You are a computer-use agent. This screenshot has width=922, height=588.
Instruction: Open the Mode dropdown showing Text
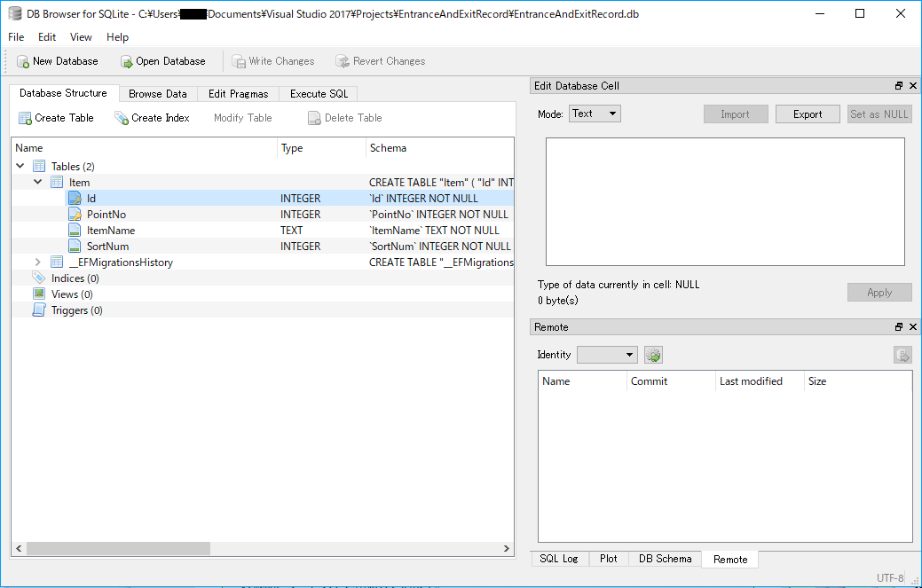[x=595, y=113]
